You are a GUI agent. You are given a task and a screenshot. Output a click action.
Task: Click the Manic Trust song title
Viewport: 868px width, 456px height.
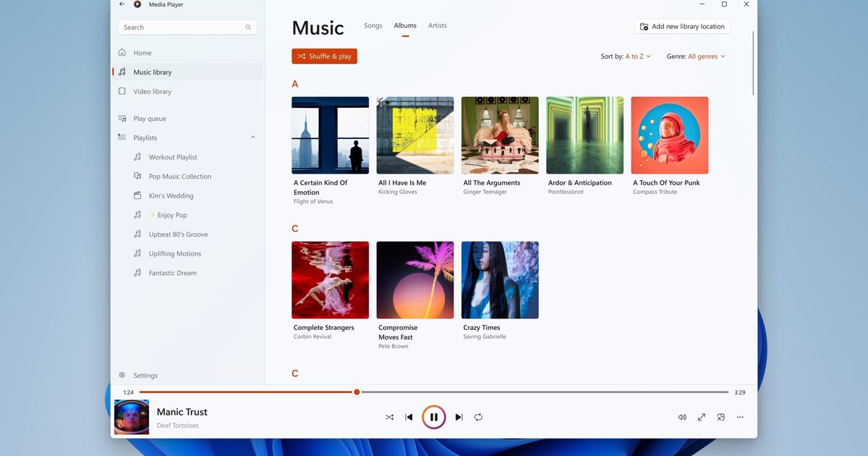182,412
